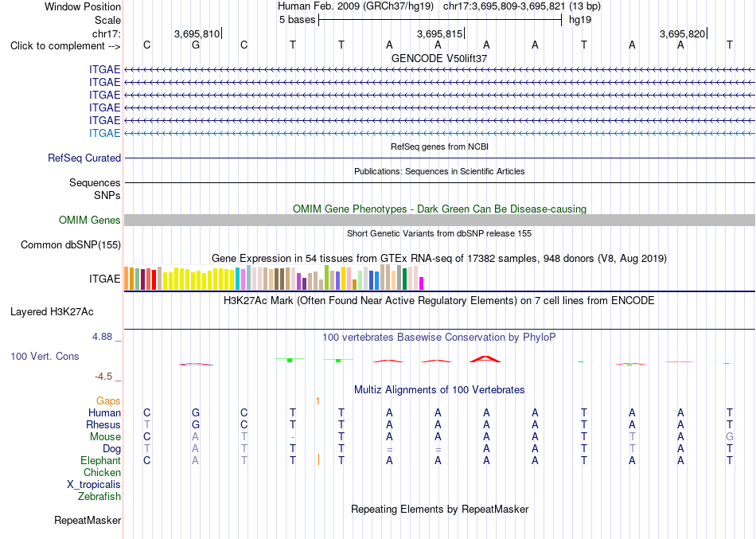Click the red bar in the GTEx expression chart
Image resolution: width=756 pixels, height=539 pixels.
click(154, 280)
